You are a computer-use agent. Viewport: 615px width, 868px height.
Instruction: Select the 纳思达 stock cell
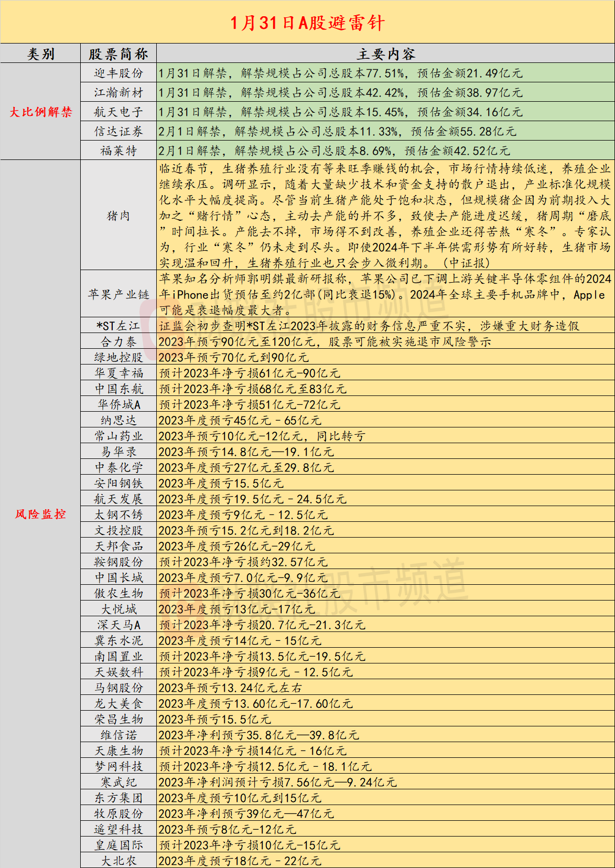(x=118, y=420)
